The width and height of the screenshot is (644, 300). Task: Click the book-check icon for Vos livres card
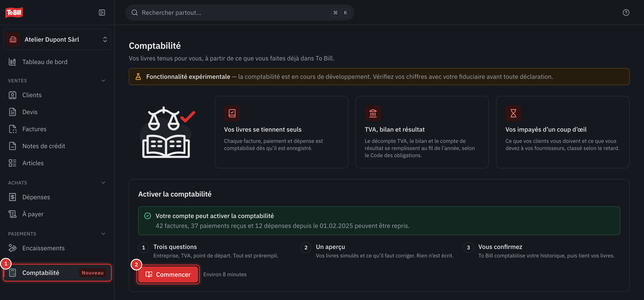(232, 113)
